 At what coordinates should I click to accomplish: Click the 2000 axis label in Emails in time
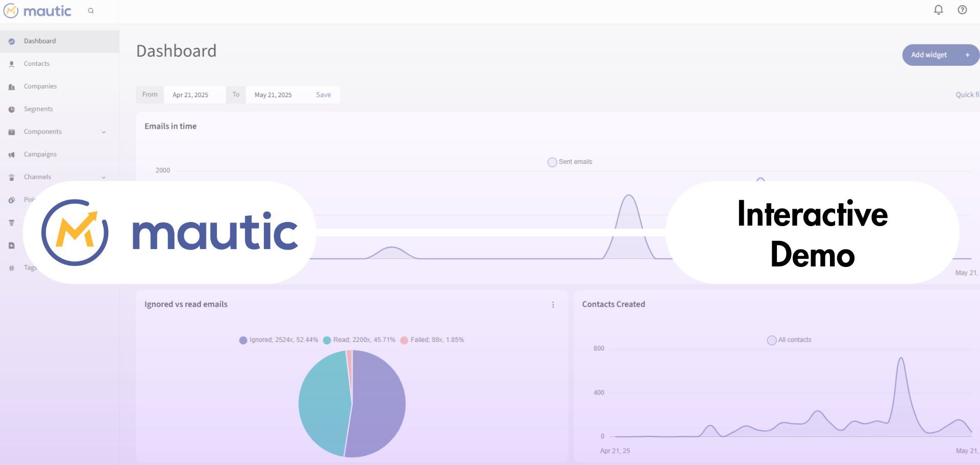163,170
